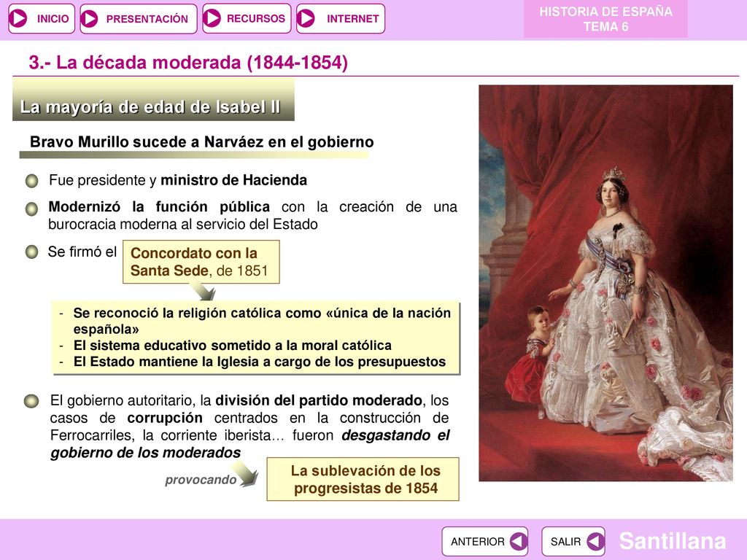Click the line 'Se reconoció la religión católica'
Screen dimensions: 747x560
(x=262, y=321)
